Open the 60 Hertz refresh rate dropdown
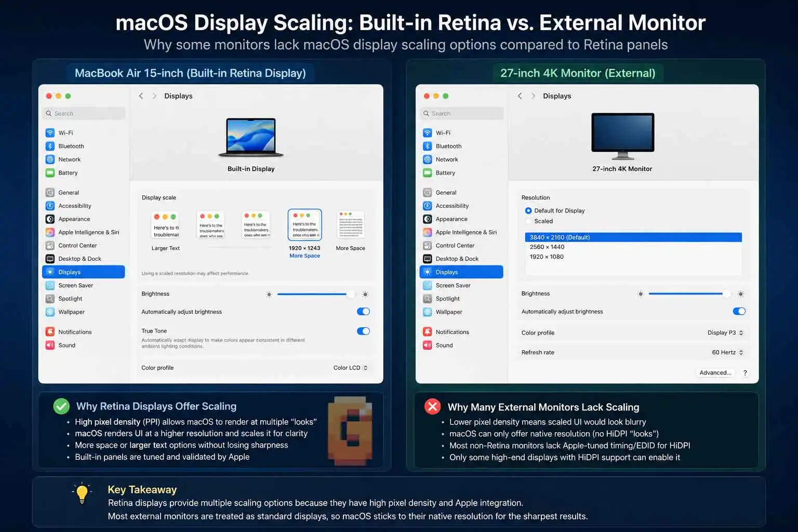Image resolution: width=798 pixels, height=532 pixels. pos(727,352)
